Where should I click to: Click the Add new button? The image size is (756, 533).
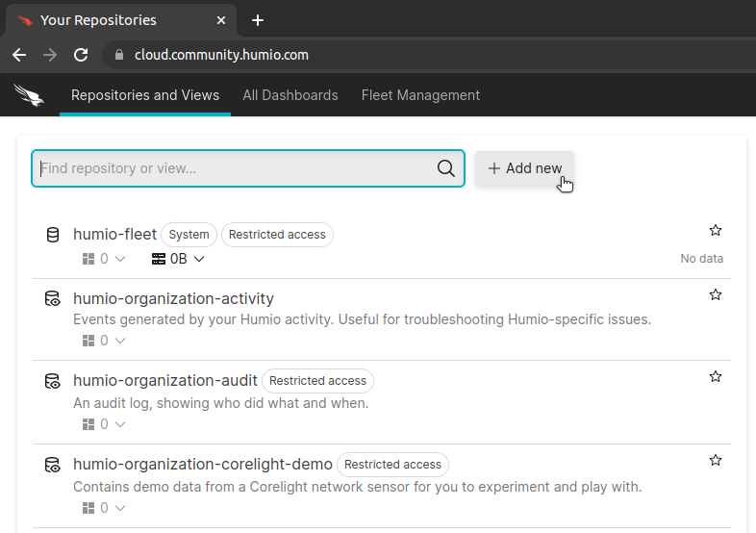point(524,168)
